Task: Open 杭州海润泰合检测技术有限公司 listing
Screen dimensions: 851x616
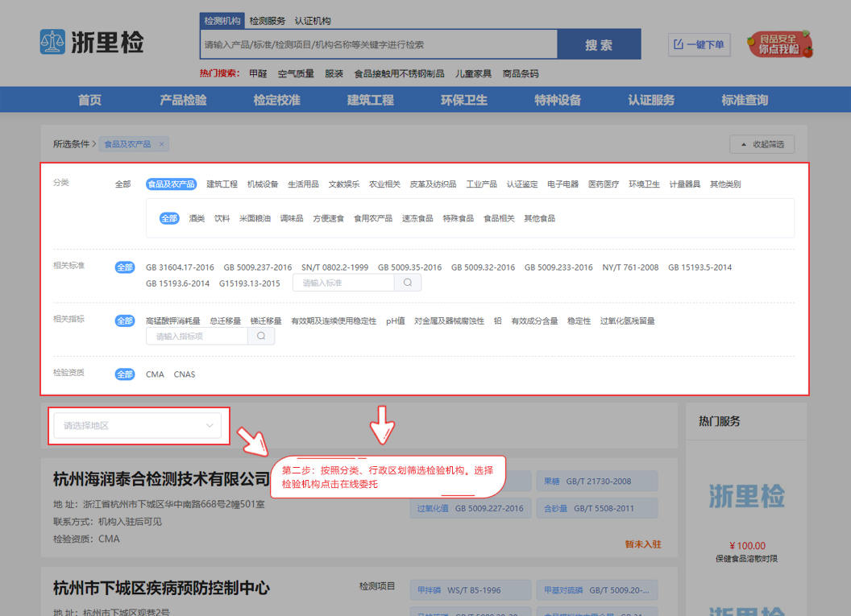Action: [x=161, y=479]
